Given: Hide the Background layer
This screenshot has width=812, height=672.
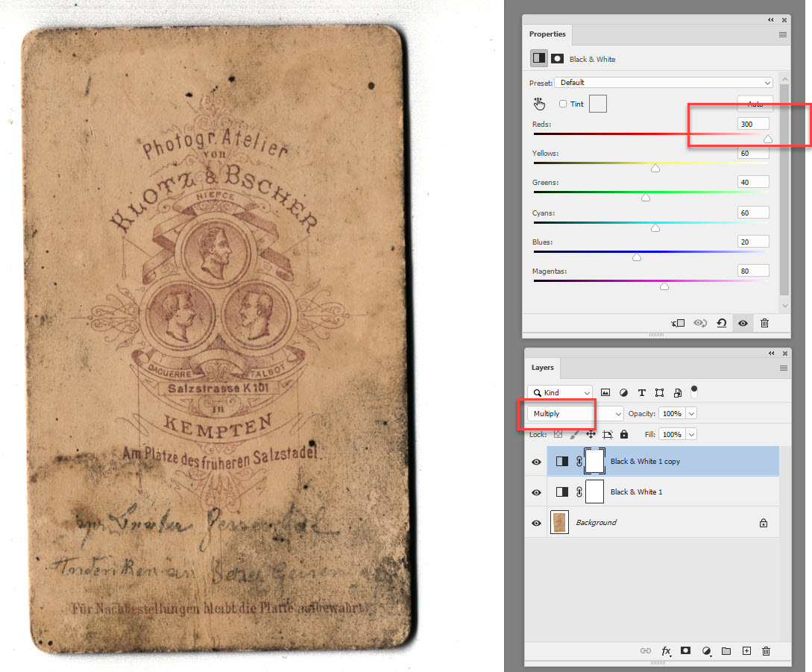Looking at the screenshot, I should pos(536,522).
